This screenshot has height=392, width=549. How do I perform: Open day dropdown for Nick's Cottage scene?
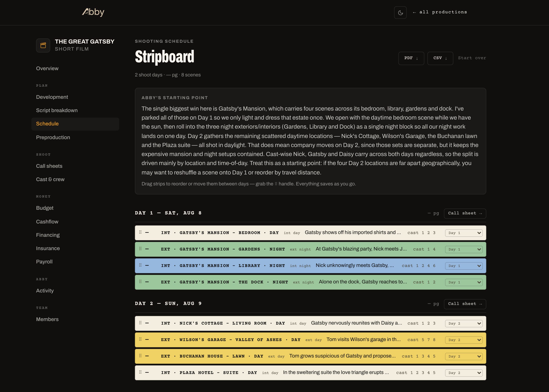(x=464, y=323)
